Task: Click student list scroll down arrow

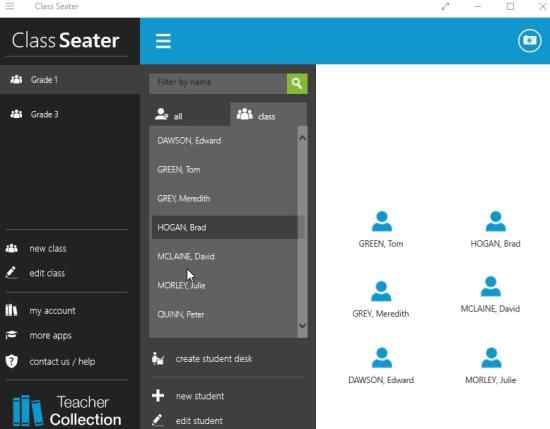Action: pos(302,325)
